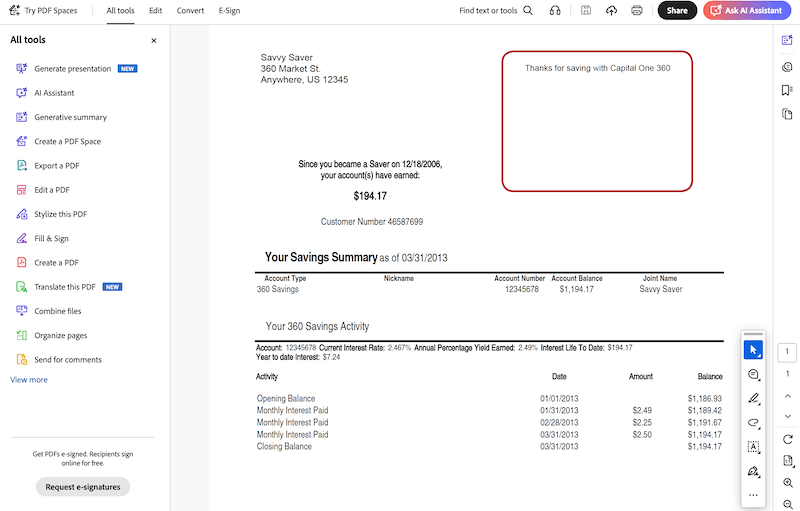Select Stylize this PDF tool
Screen dimensions: 800x511
[52, 214]
